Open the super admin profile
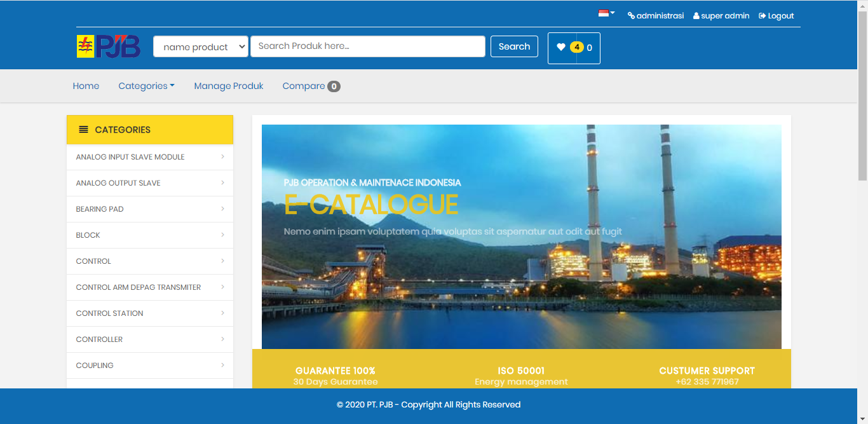 click(x=721, y=16)
